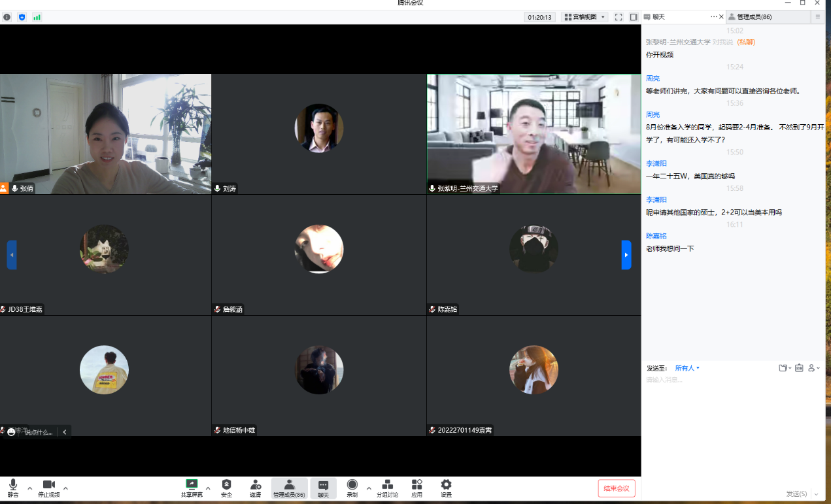Click the 结束会议 end meeting button

616,488
